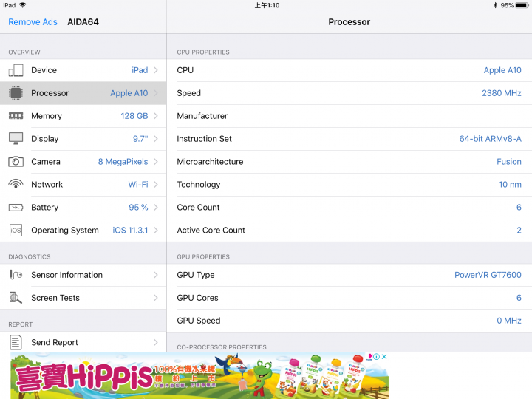The height and width of the screenshot is (399, 532).
Task: Select the Processor chip icon
Action: point(16,93)
